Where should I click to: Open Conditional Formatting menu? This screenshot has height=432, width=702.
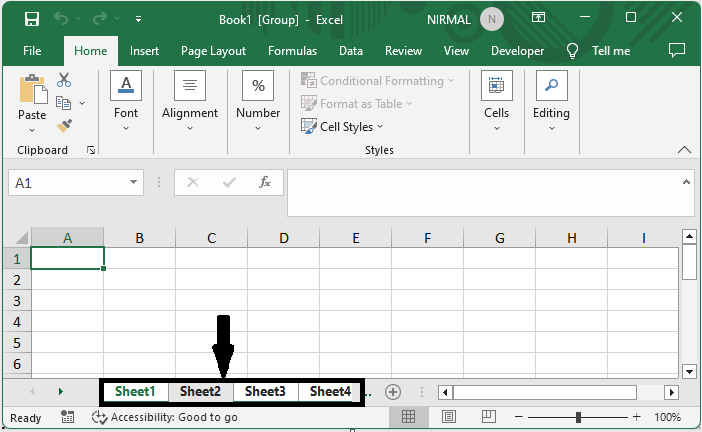pyautogui.click(x=377, y=81)
